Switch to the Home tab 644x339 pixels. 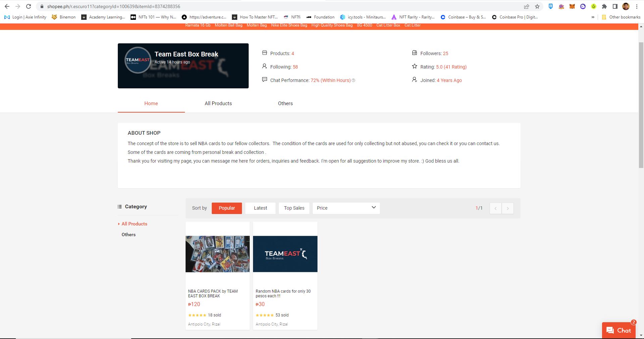[151, 103]
